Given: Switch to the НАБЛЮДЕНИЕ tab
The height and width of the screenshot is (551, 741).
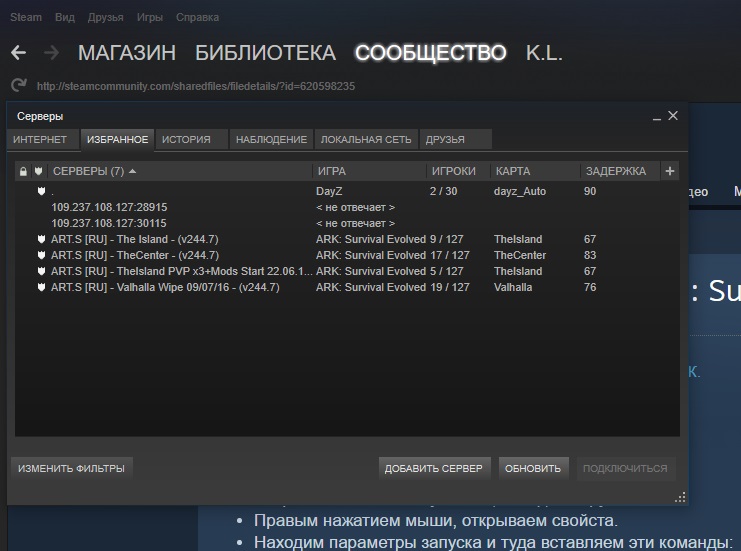Looking at the screenshot, I should coord(271,139).
